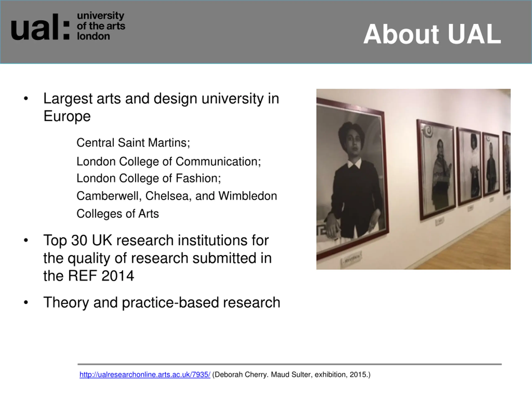Click 'London College of Communication;' text
Image resolution: width=532 pixels, height=399 pixels.
tap(169, 161)
